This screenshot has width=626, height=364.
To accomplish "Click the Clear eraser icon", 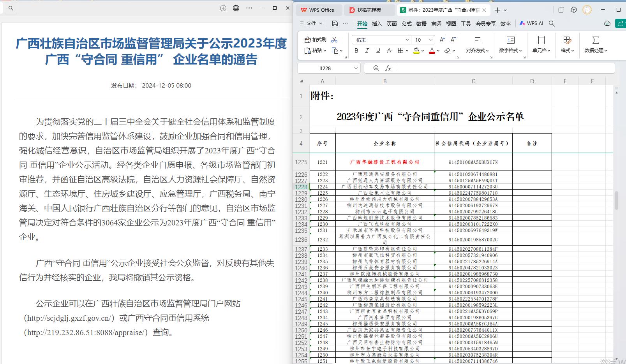I will 447,51.
